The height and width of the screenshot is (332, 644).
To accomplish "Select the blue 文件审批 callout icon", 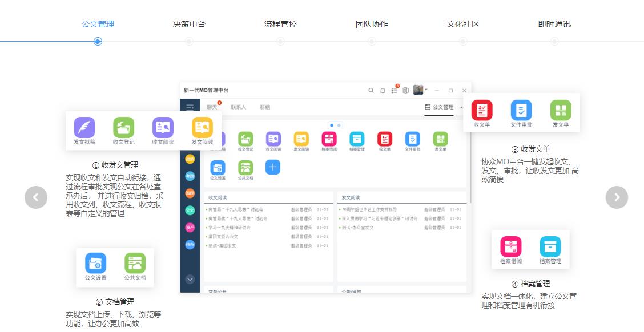I will (x=521, y=110).
